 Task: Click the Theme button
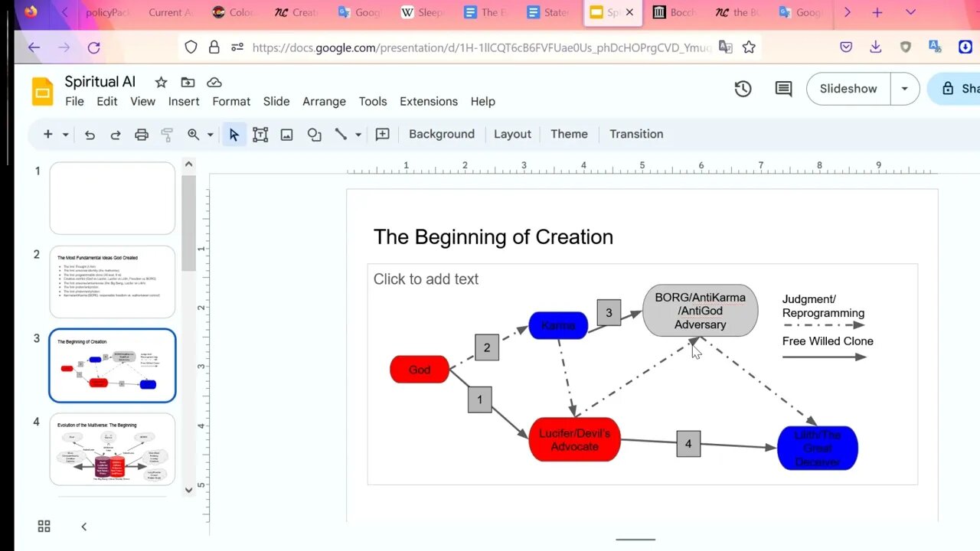pos(569,134)
